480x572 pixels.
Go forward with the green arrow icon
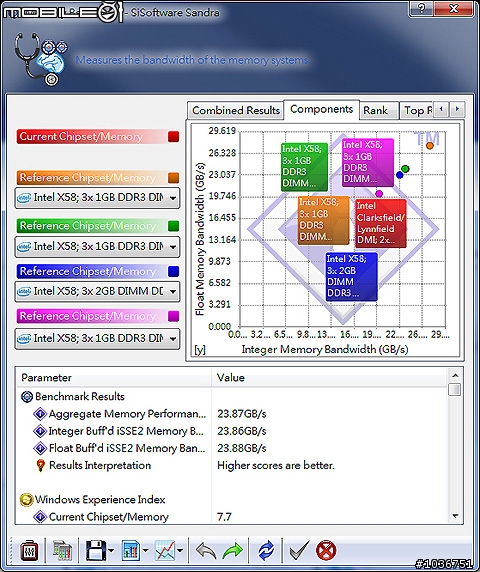pyautogui.click(x=232, y=551)
